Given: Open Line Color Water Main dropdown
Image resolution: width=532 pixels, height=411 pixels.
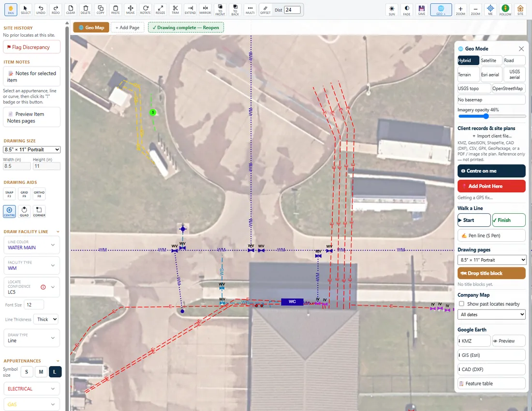Looking at the screenshot, I should [31, 245].
